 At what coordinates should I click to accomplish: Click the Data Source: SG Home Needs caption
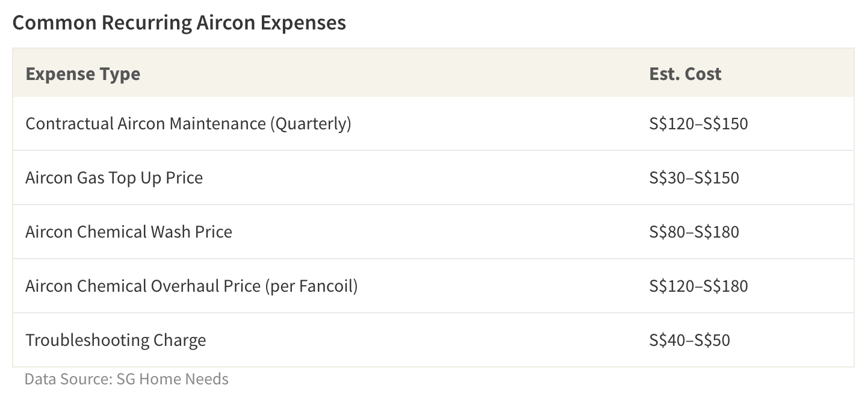pyautogui.click(x=126, y=379)
